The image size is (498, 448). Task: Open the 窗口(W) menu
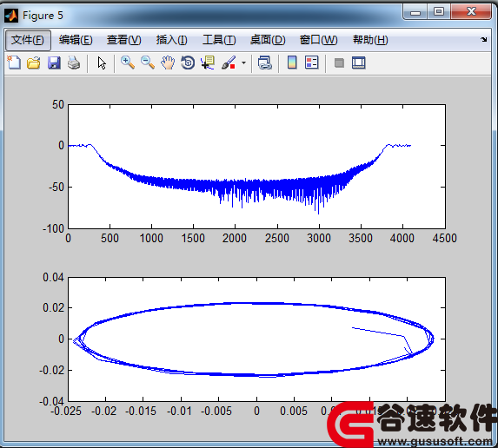point(319,40)
